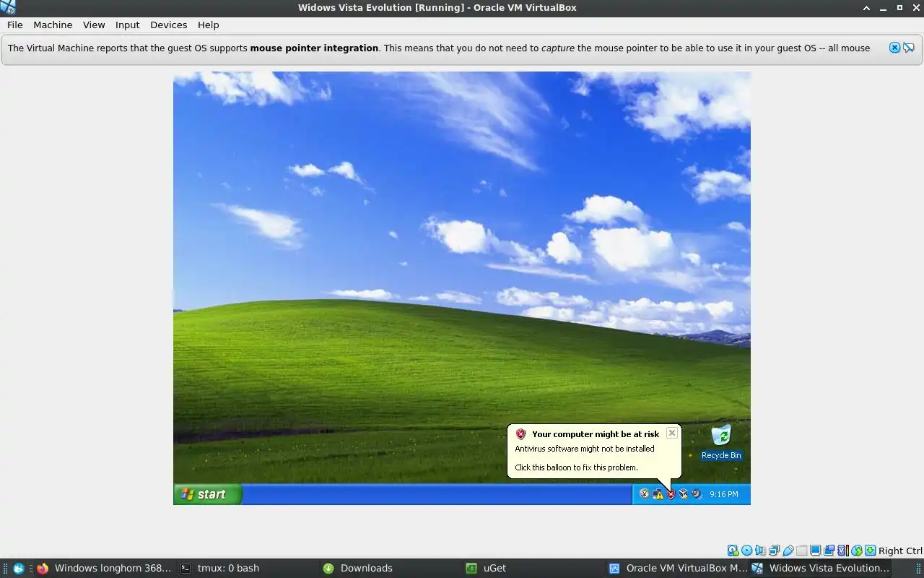Open the Machine menu
This screenshot has height=578, width=924.
pos(53,25)
